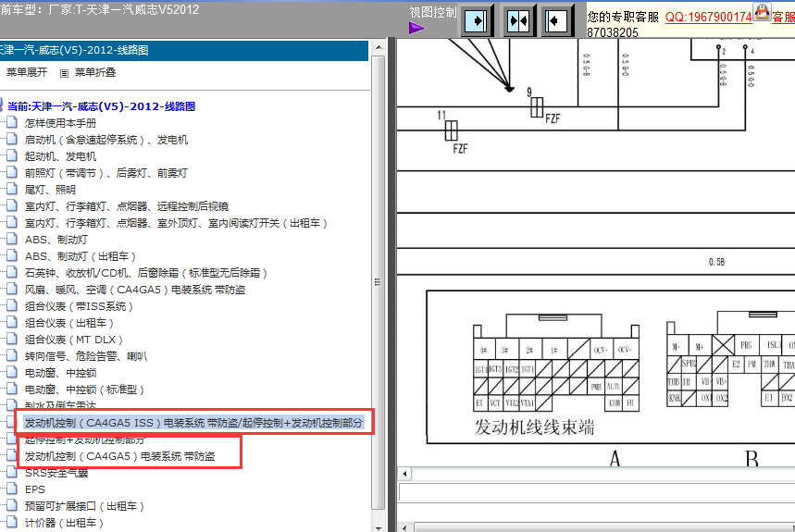Open EPS diagram
The width and height of the screenshot is (795, 532).
tap(35, 489)
